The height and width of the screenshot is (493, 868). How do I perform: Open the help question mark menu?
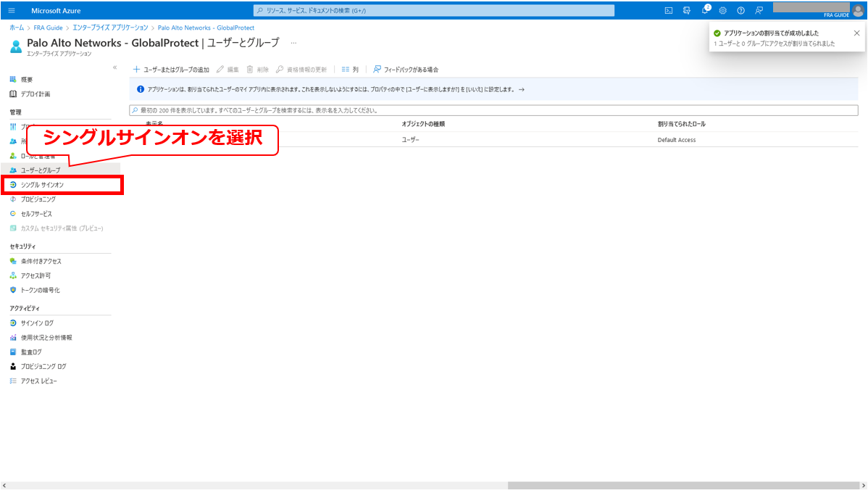click(x=740, y=11)
